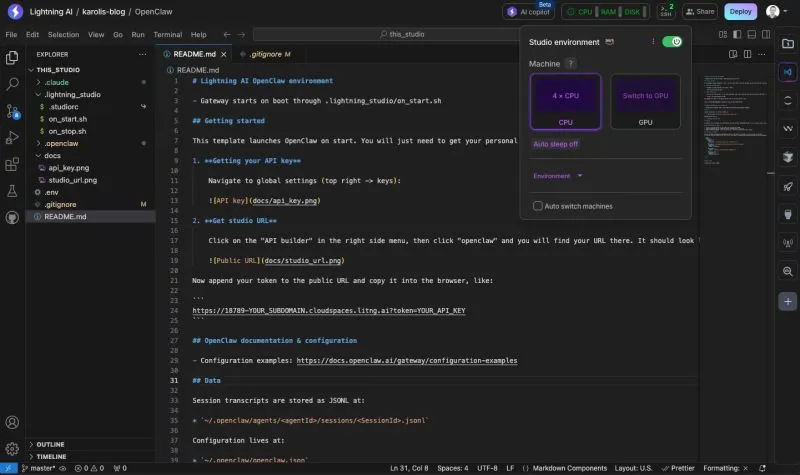Open Manage gear icon at bottom left
The width and height of the screenshot is (800, 475).
pyautogui.click(x=12, y=449)
